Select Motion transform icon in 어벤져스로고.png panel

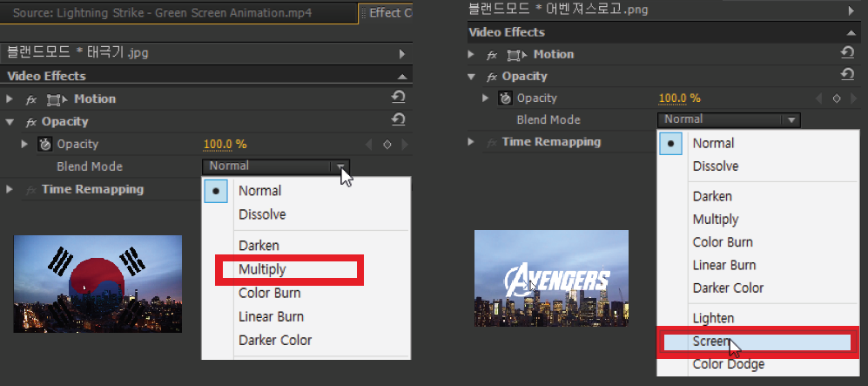click(516, 55)
